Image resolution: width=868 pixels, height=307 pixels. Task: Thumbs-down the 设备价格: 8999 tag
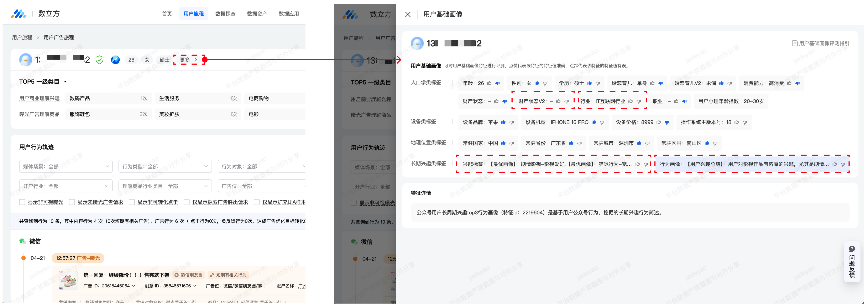(667, 122)
